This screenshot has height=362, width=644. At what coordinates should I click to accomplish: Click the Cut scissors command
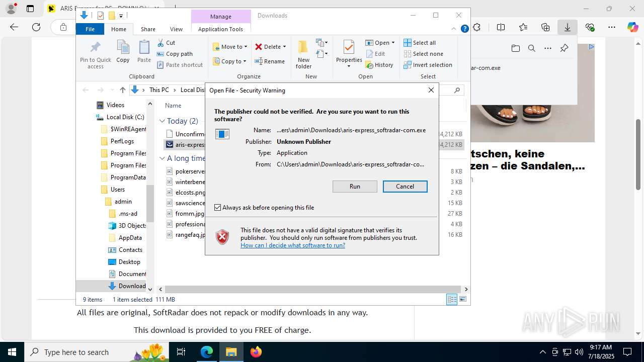click(166, 43)
